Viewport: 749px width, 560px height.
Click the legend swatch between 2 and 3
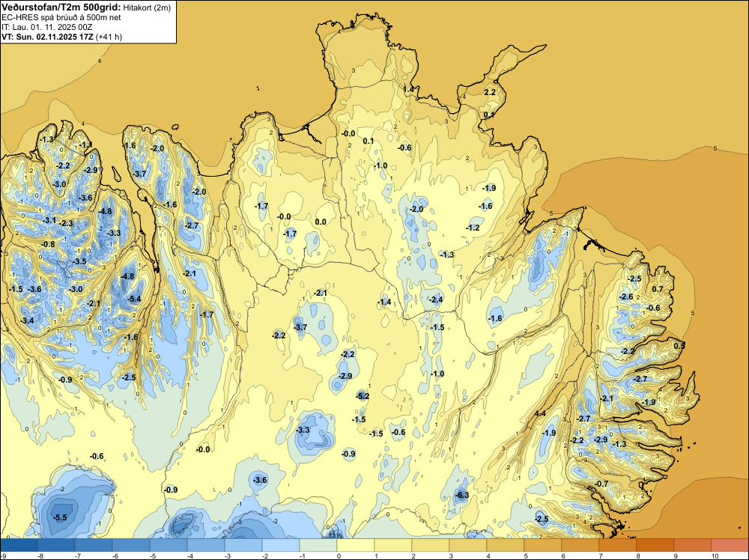[431, 545]
